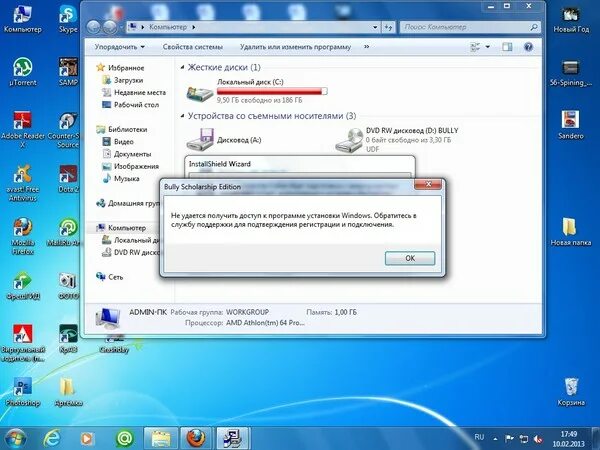The image size is (600, 450).
Task: Click the RU language indicator
Action: 479,437
